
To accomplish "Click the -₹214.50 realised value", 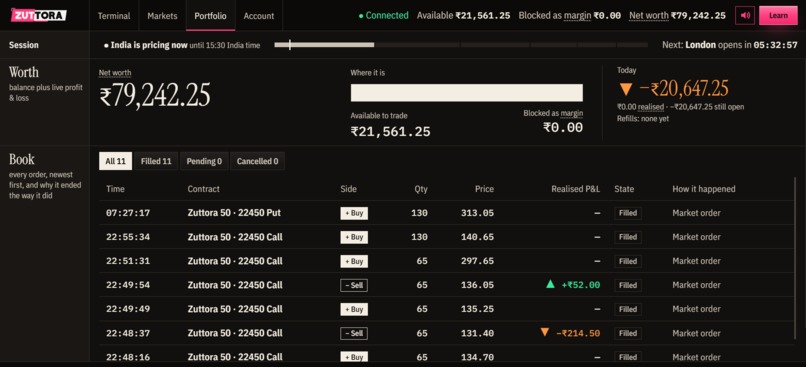I will (x=578, y=333).
